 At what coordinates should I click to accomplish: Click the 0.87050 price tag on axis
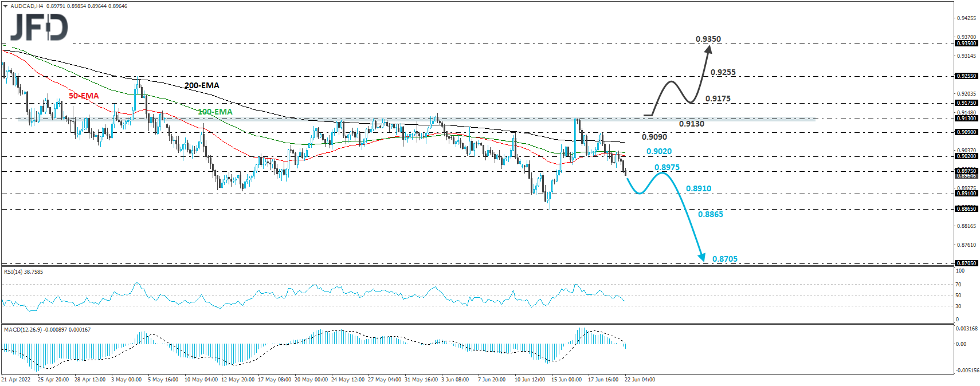coord(966,263)
